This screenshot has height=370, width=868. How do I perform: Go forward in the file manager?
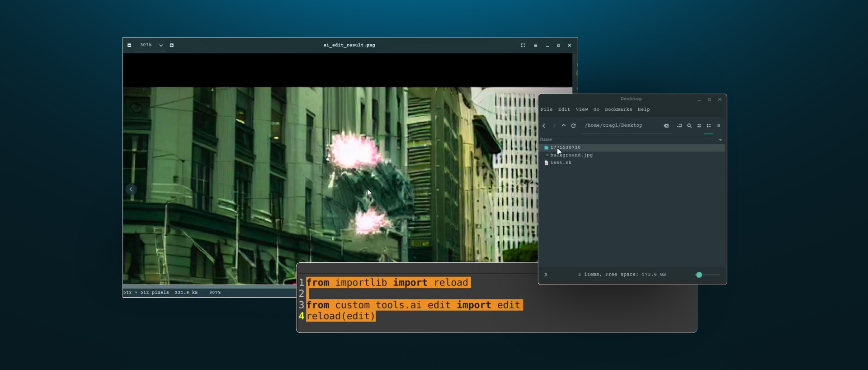(554, 126)
